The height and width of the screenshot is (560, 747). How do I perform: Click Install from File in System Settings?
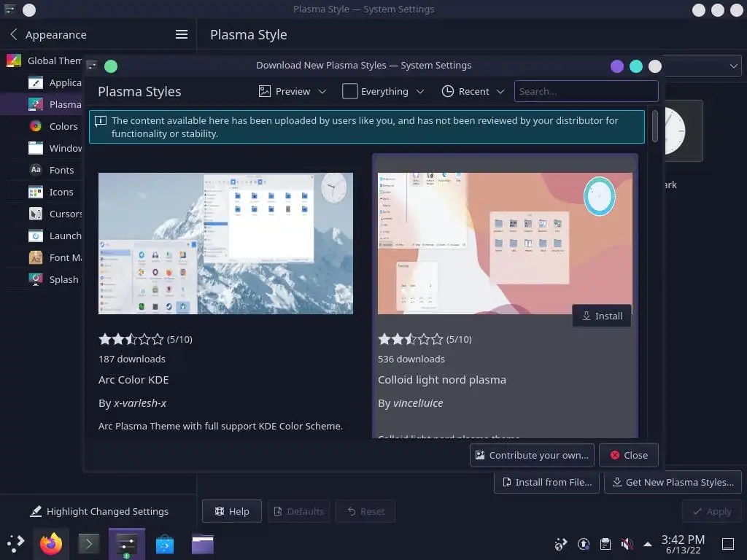(x=547, y=483)
